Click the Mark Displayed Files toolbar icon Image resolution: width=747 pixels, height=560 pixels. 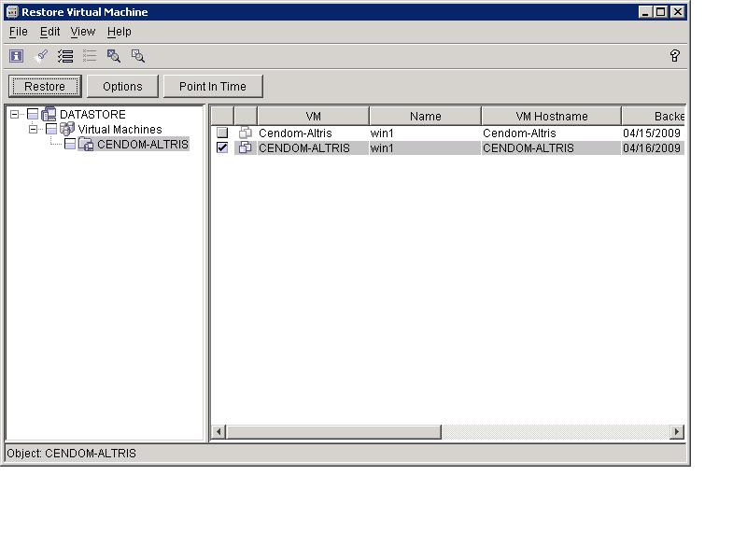65,56
